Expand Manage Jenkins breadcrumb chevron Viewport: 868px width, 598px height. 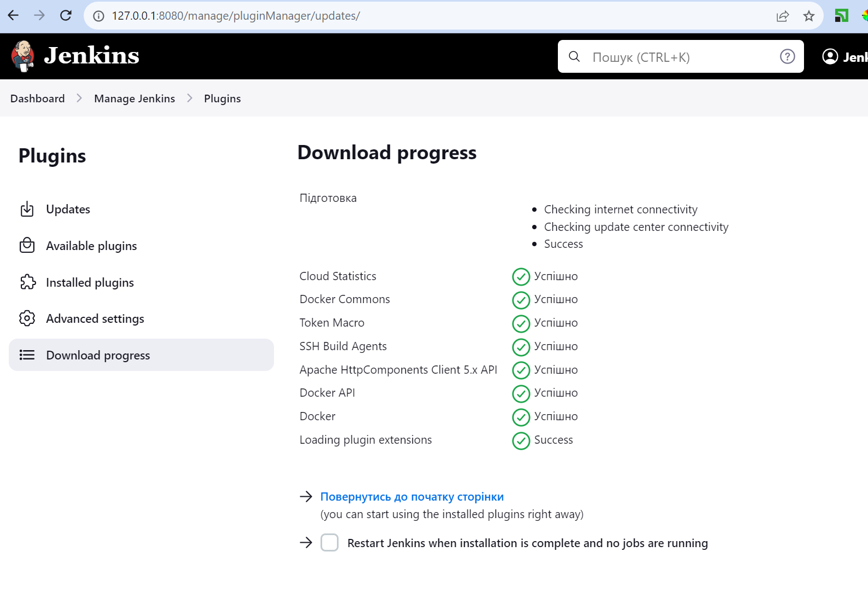coord(190,98)
